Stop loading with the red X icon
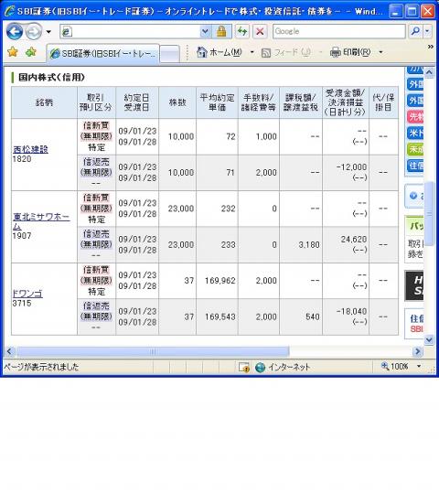 pos(260,31)
